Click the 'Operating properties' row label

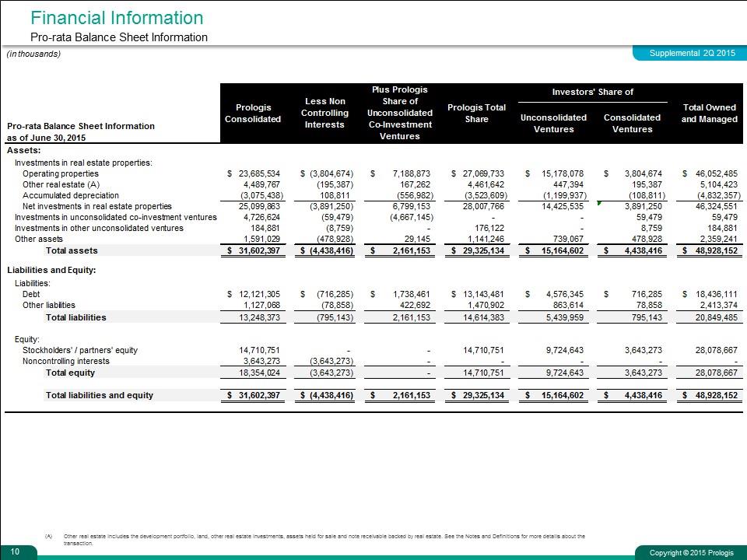(x=61, y=173)
